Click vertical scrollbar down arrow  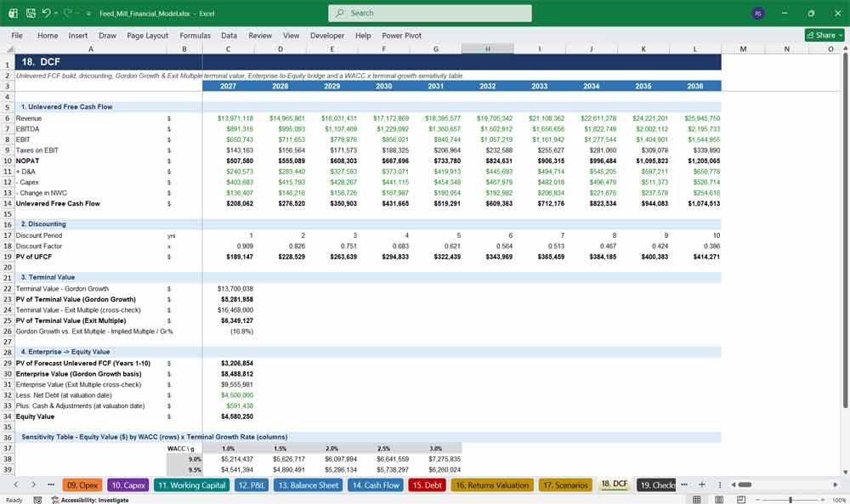tap(845, 472)
